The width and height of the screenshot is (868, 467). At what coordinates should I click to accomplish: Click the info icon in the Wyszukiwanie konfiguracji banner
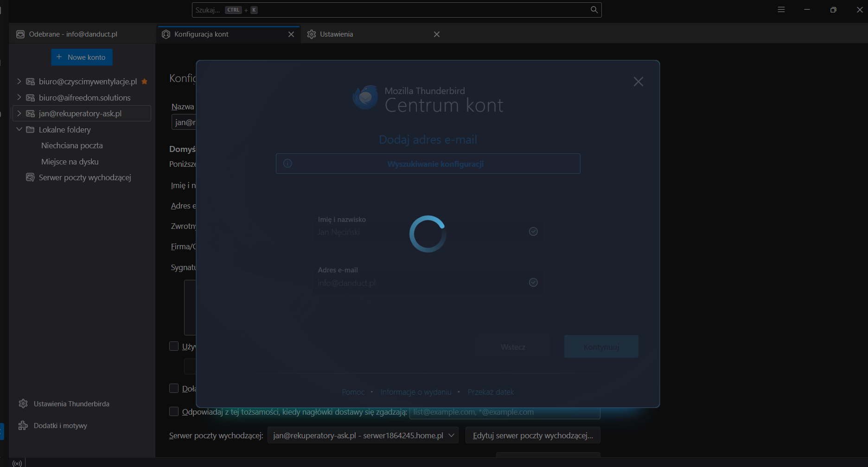point(287,164)
